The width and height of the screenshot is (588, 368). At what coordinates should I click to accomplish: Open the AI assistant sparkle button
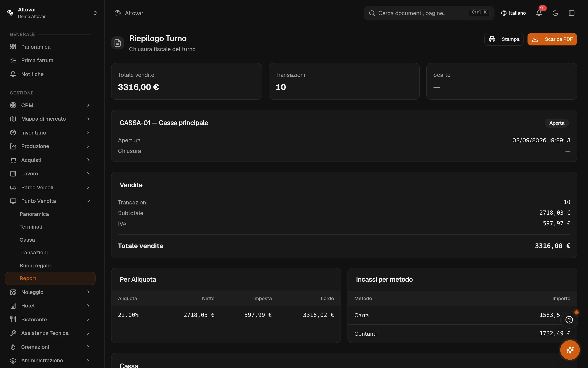pos(570,350)
